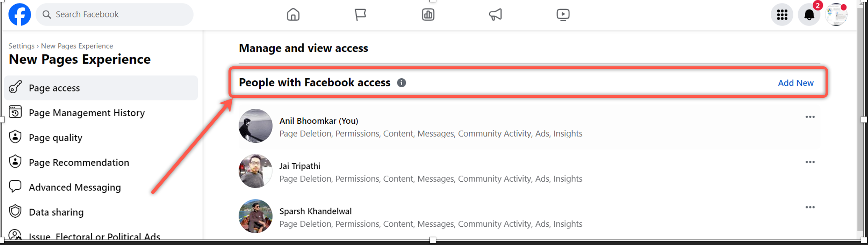868x245 pixels.
Task: Open Advanced Messaging settings
Action: click(75, 187)
